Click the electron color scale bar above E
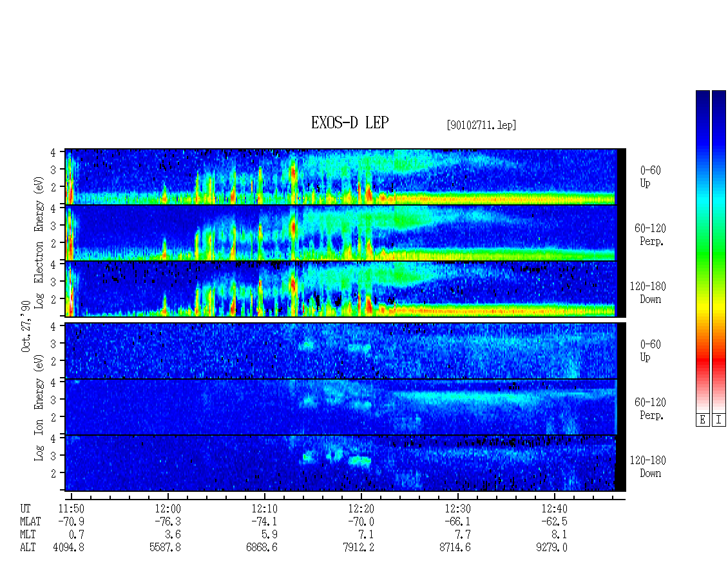 [x=702, y=251]
